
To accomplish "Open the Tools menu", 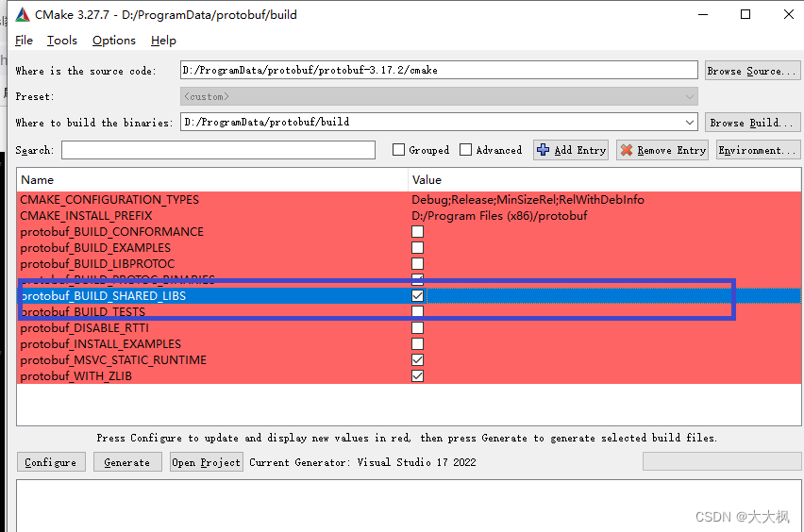I will [x=62, y=41].
